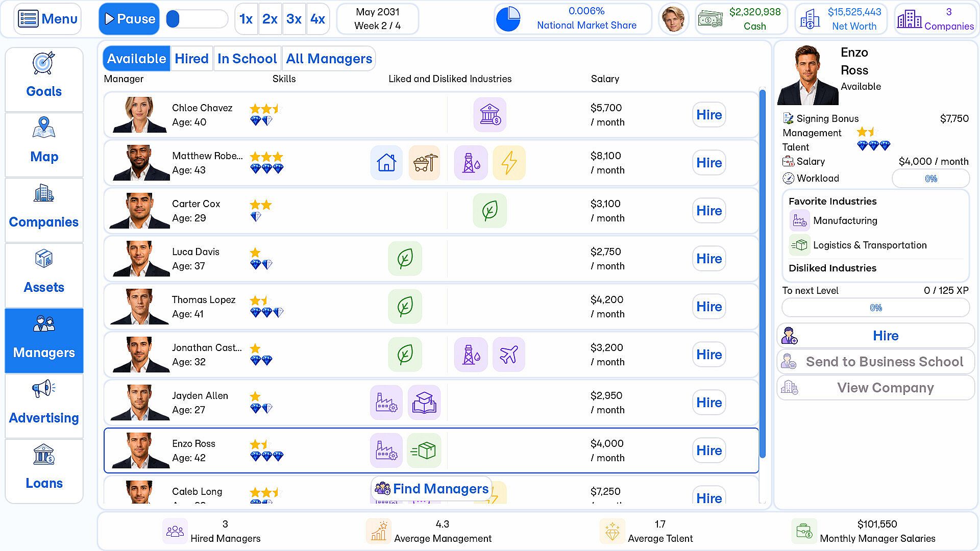Click Enzo Ross's logistics box icon

424,450
